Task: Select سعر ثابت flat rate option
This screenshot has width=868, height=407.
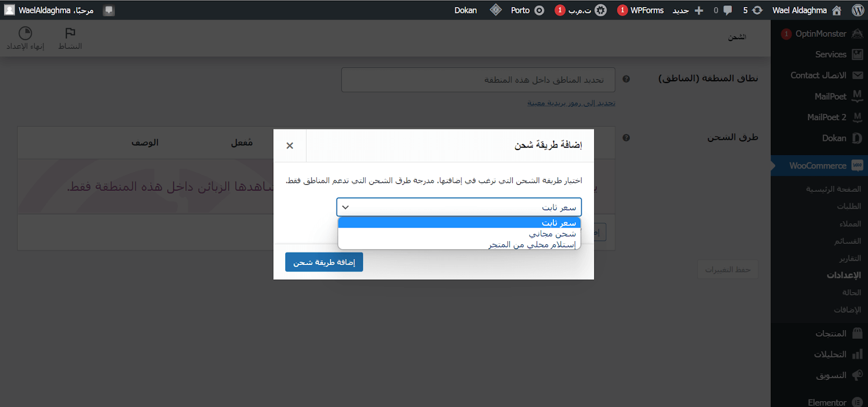Action: (x=459, y=223)
